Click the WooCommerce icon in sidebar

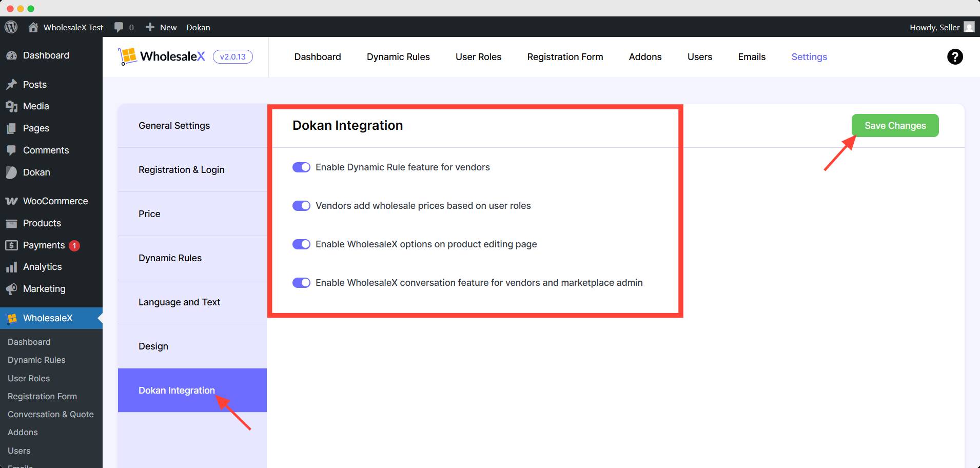tap(11, 201)
